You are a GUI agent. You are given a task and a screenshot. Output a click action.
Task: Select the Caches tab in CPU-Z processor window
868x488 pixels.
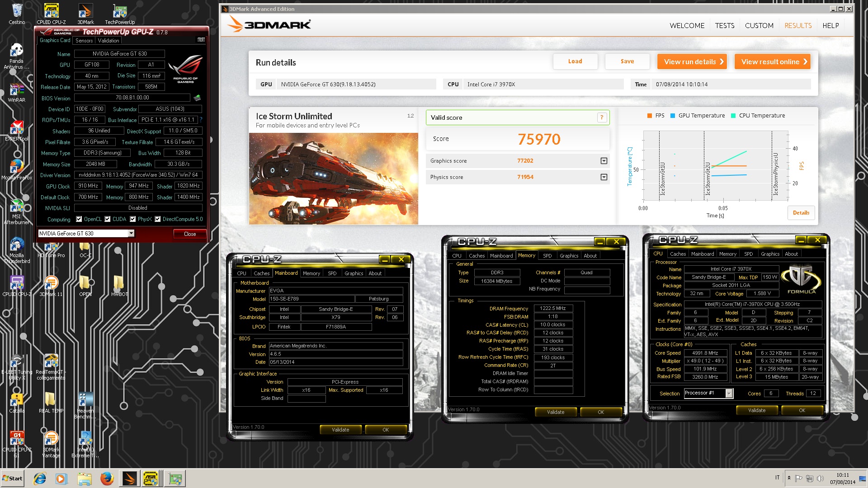pyautogui.click(x=678, y=254)
